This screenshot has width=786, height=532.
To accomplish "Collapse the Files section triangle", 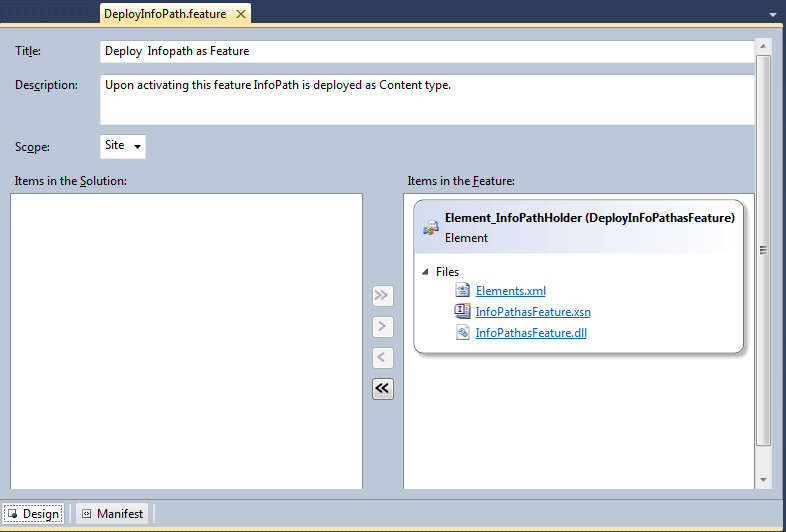I will click(x=426, y=272).
